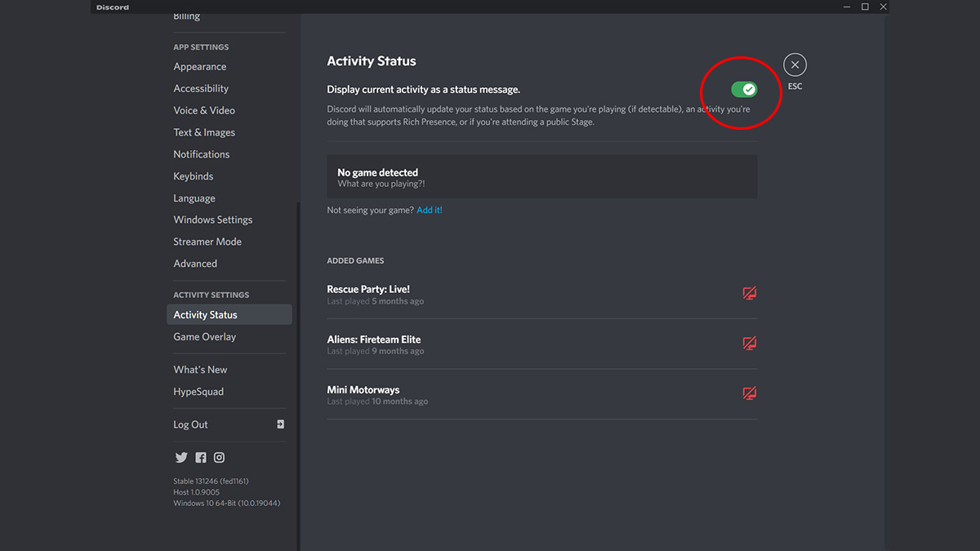Toggle overlay icon for Rescue Party: Live!
The height and width of the screenshot is (551, 980).
[749, 294]
